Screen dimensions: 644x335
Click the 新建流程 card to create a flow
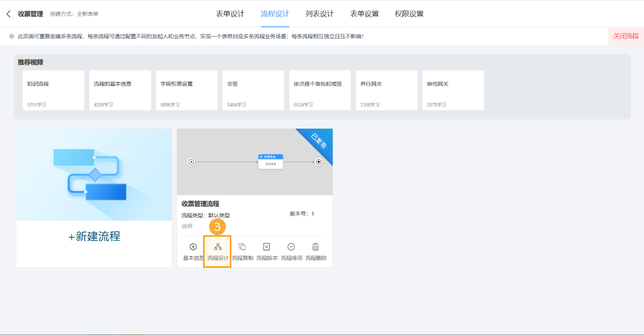tap(93, 237)
